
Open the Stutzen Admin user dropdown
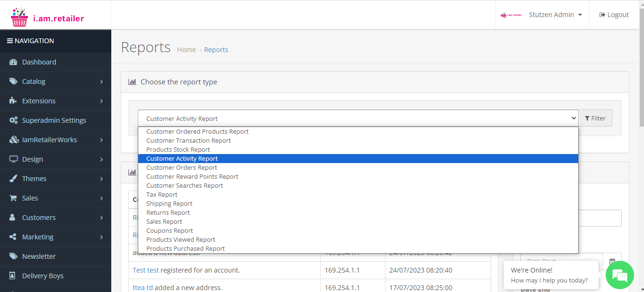pos(555,15)
